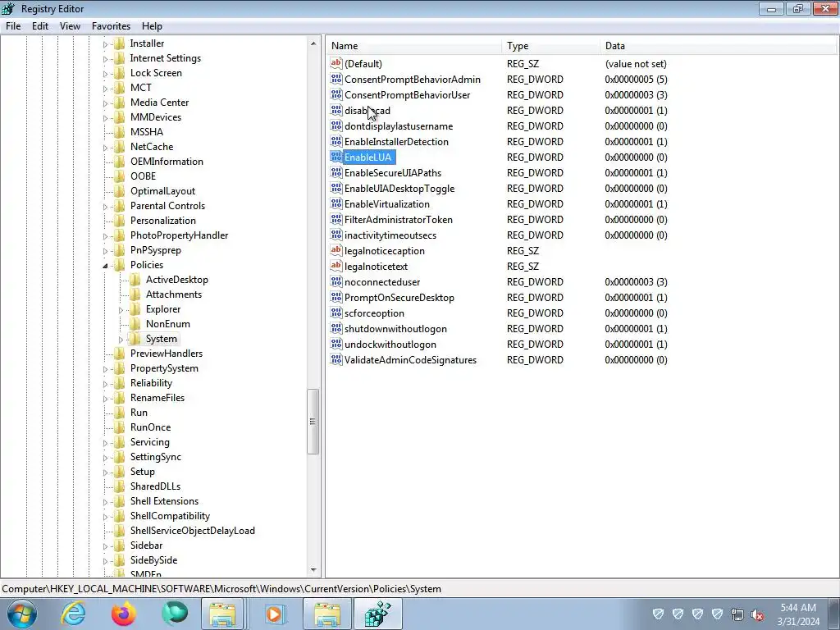Click the tree pane scrollbar thumb
The height and width of the screenshot is (630, 840).
click(313, 422)
